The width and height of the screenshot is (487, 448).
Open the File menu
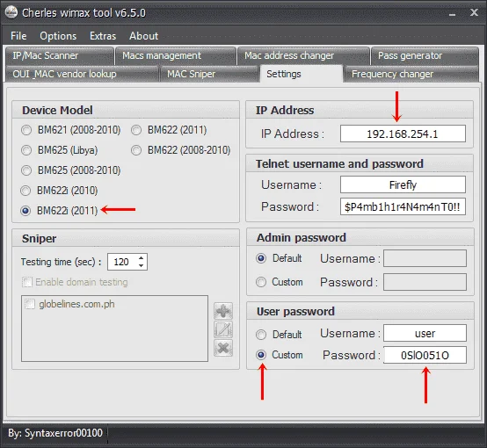[18, 36]
